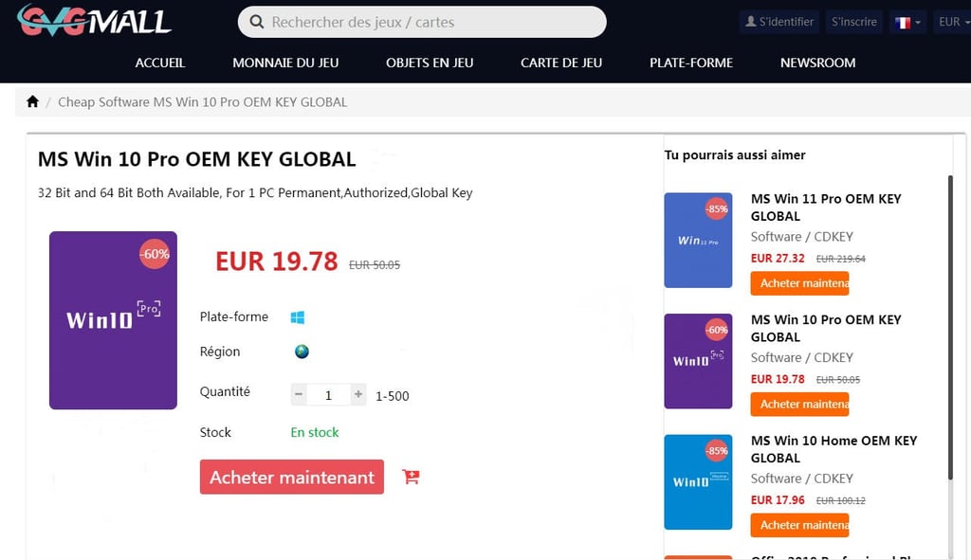
Task: Buy MS Win 10 Home with orange button
Action: [799, 525]
